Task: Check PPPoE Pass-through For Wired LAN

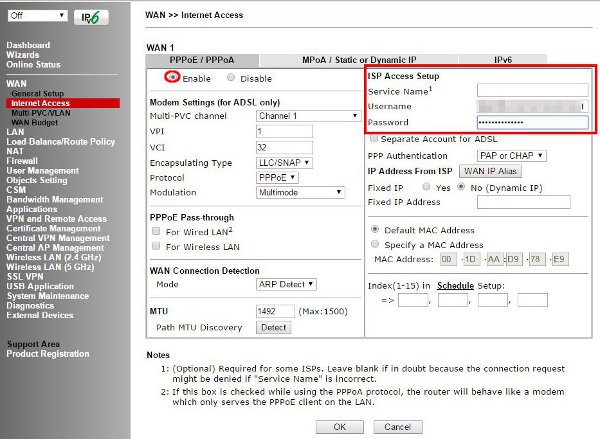Action: point(156,231)
